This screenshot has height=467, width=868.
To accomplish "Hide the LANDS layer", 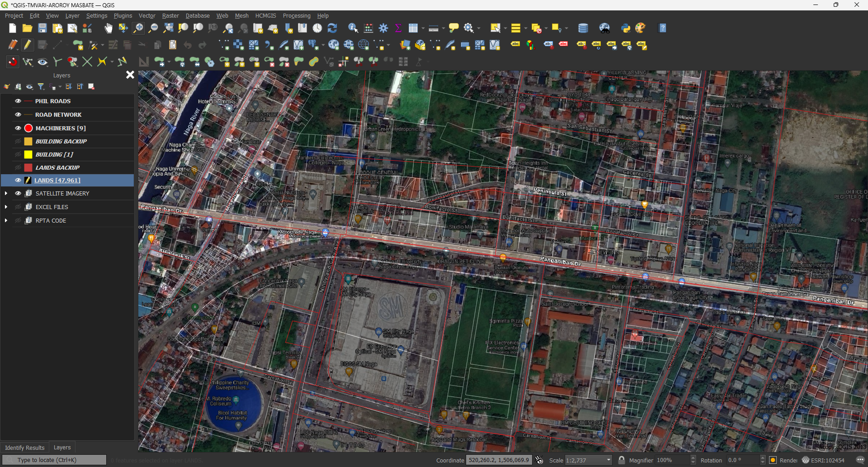I will (18, 180).
